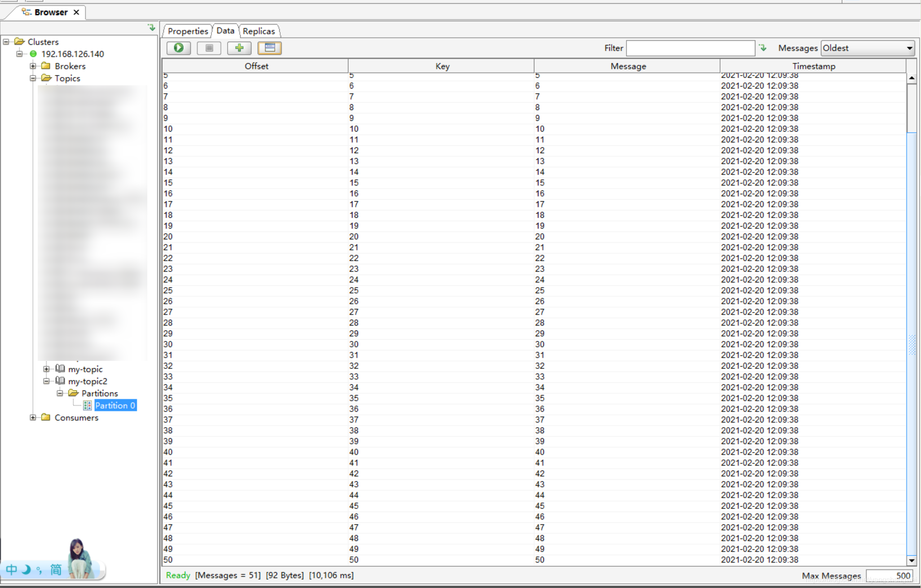Toggle the message detail view button
Image resolution: width=921 pixels, height=588 pixels.
[269, 48]
